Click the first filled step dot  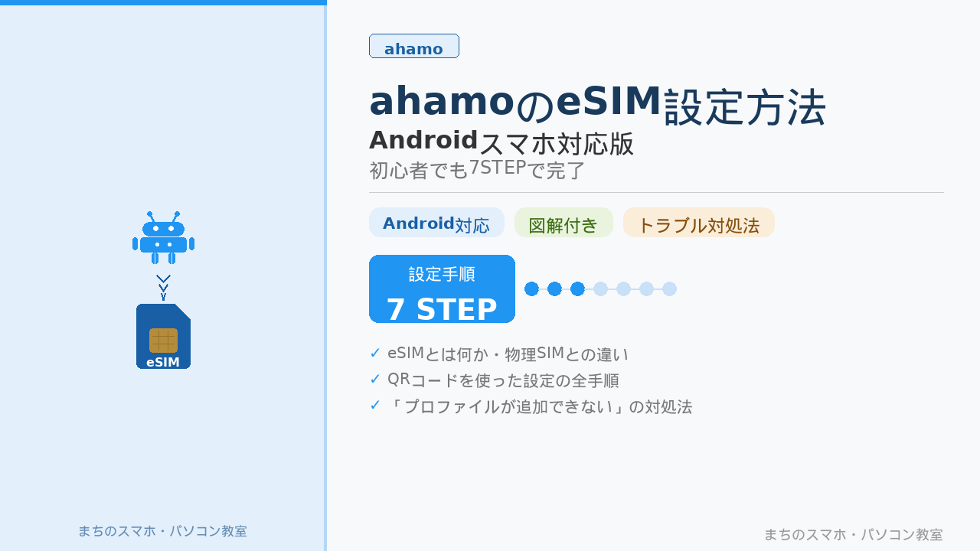(532, 289)
